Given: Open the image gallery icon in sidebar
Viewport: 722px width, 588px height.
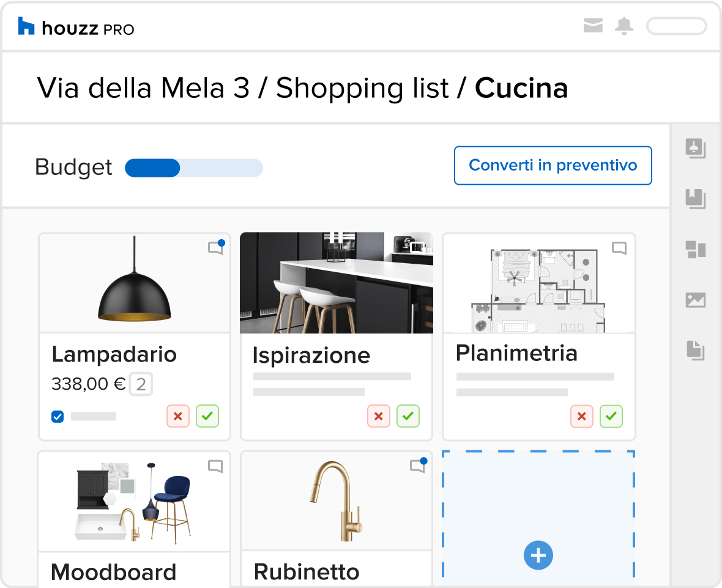Looking at the screenshot, I should click(695, 300).
